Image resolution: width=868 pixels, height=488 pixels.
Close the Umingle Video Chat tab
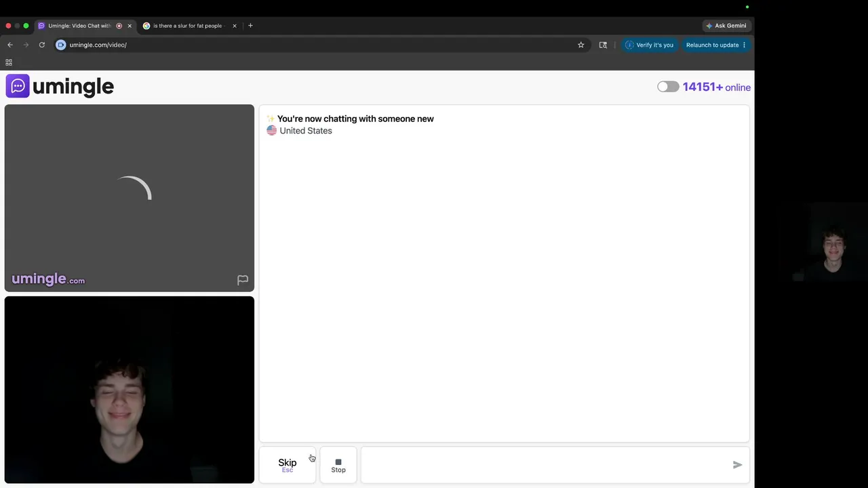coord(130,26)
